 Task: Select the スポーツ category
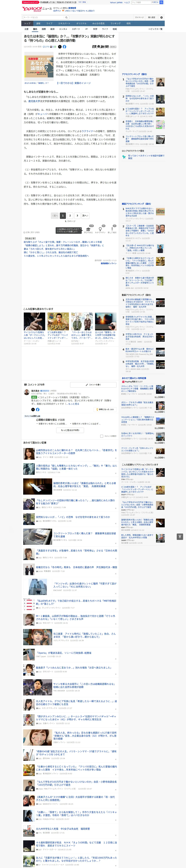click(76, 29)
